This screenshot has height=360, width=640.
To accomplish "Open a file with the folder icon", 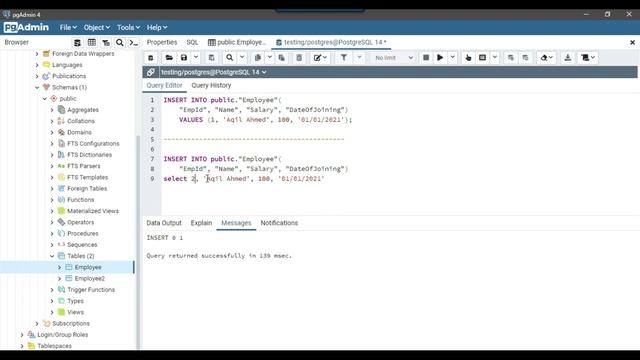I will click(x=169, y=58).
